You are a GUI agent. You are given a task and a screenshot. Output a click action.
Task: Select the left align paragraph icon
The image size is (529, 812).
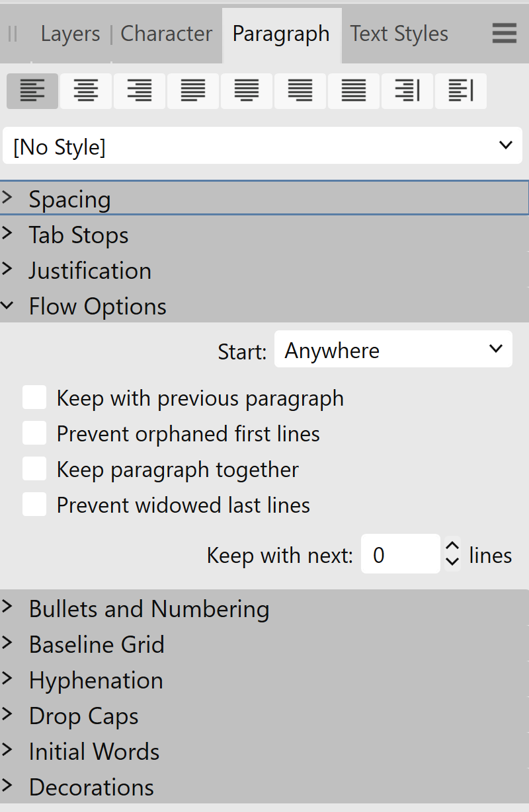(32, 91)
